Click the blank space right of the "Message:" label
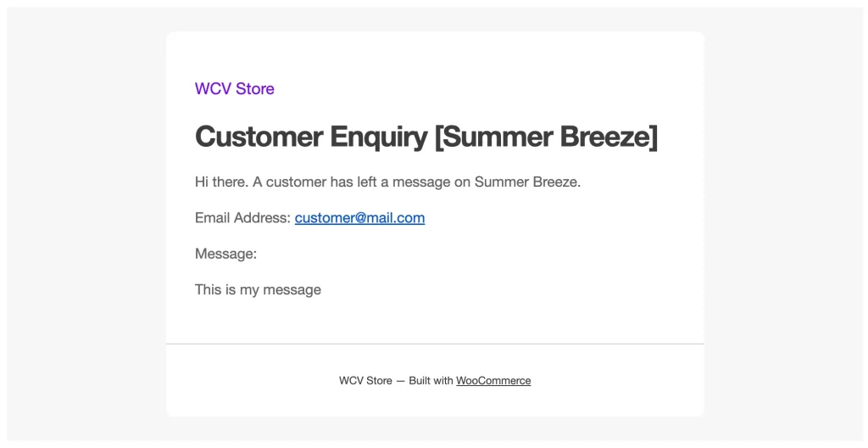The image size is (868, 448). 466,254
